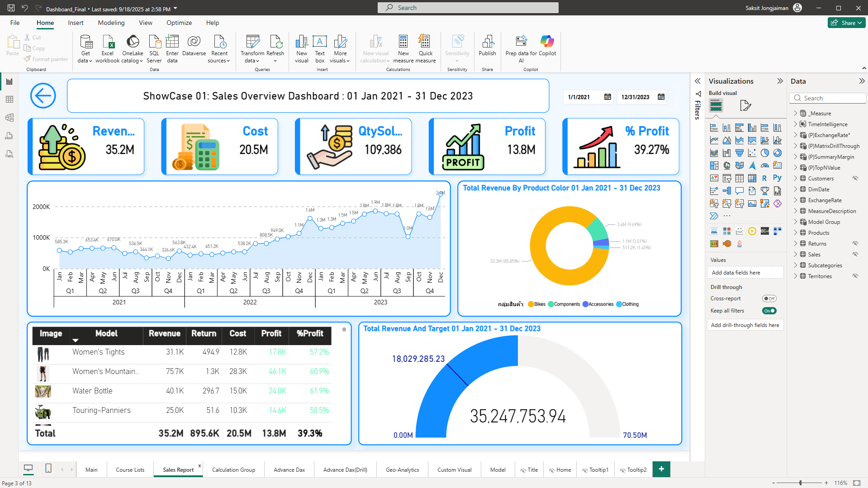
Task: Turn off Keep all filters
Action: [769, 311]
